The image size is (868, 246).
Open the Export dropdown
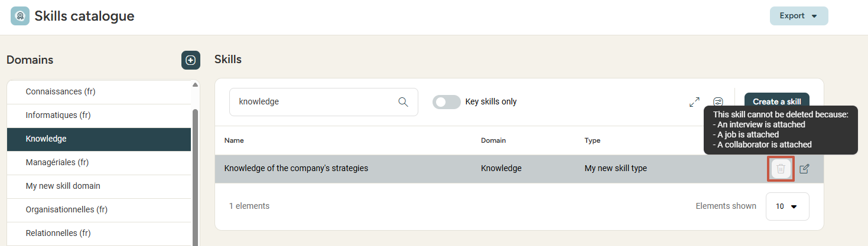click(x=798, y=16)
